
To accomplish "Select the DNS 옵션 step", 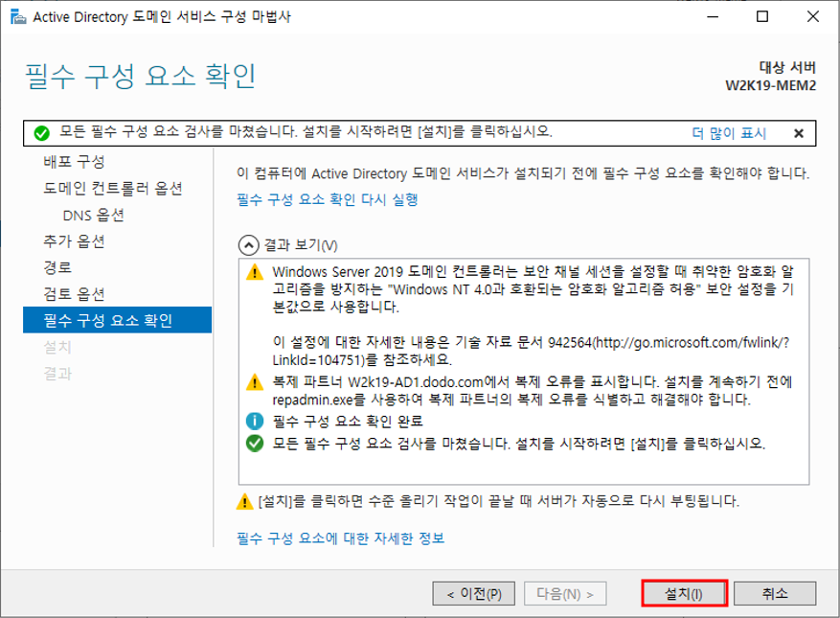I will [94, 215].
